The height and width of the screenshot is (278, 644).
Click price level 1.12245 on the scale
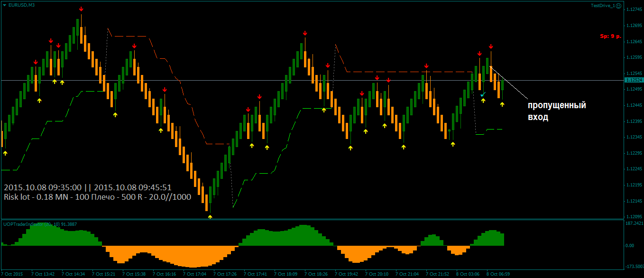click(634, 169)
